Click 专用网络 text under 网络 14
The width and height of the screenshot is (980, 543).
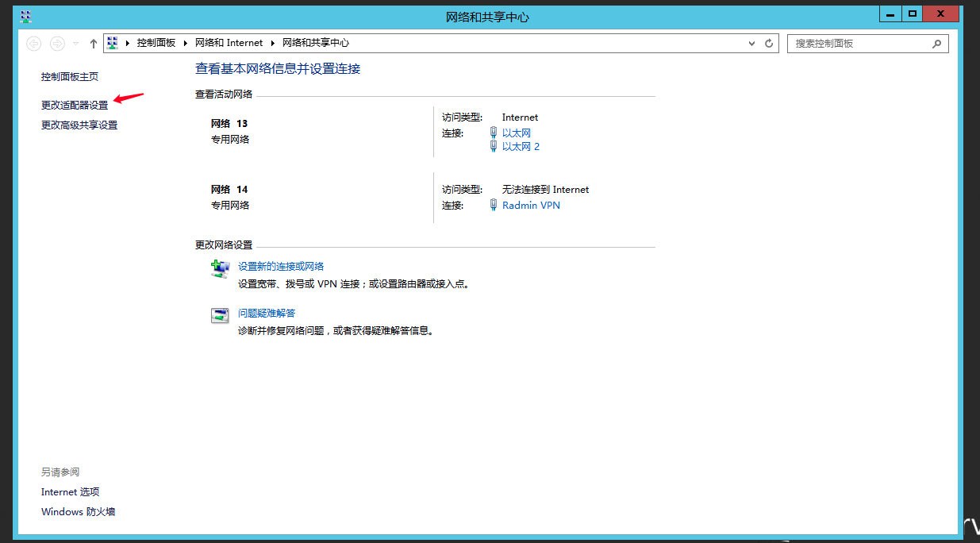tap(230, 206)
